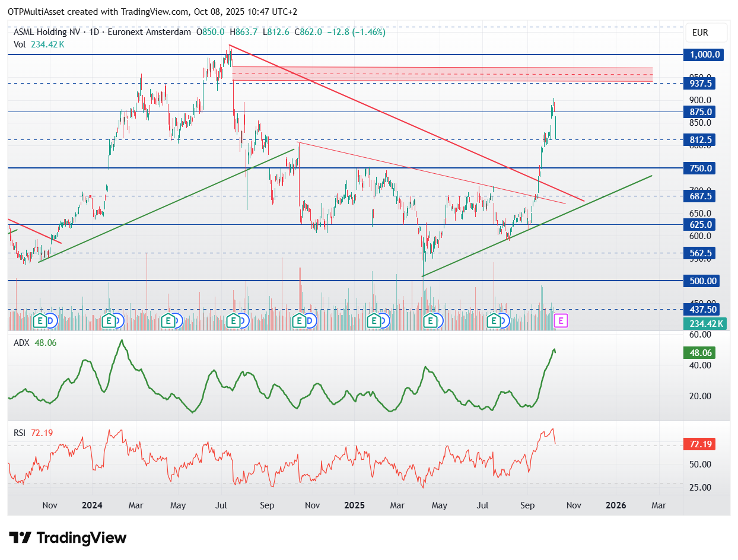Click the red shaded resistance zone rectangle
738x560 pixels.
click(x=443, y=74)
